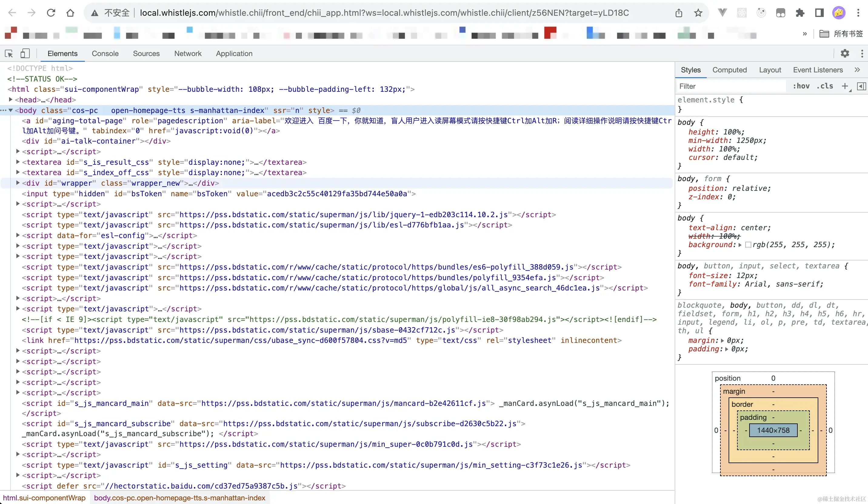The width and height of the screenshot is (868, 504).
Task: Click the ubase_sync css href link
Action: click(x=241, y=340)
